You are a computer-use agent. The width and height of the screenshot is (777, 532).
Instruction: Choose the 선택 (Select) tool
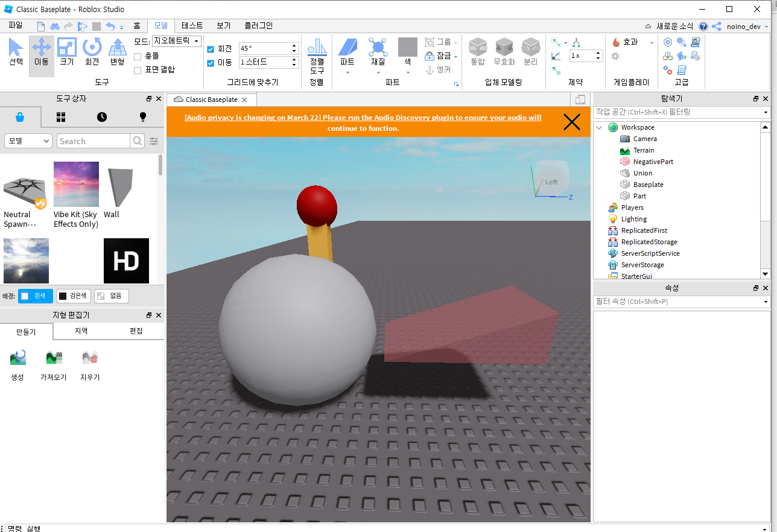pyautogui.click(x=16, y=52)
